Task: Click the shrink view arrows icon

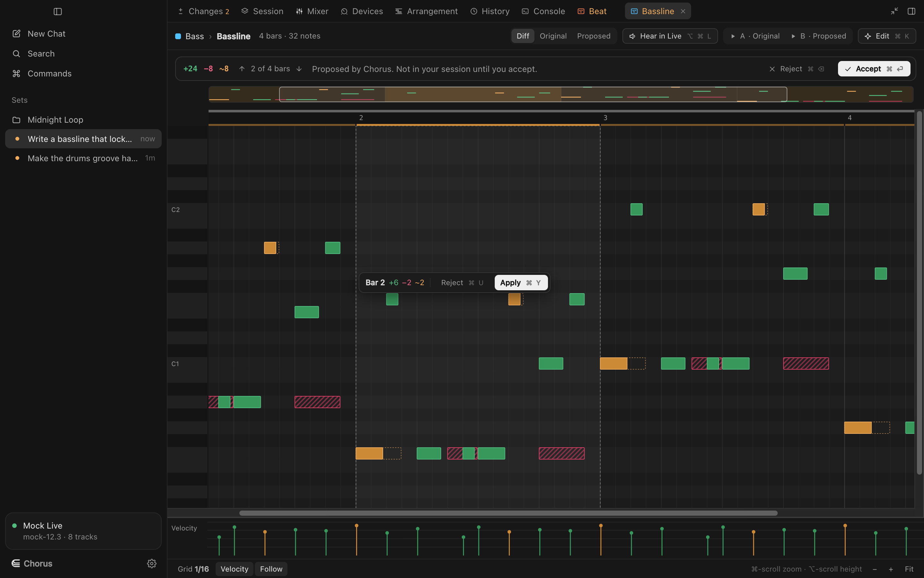Action: click(894, 12)
